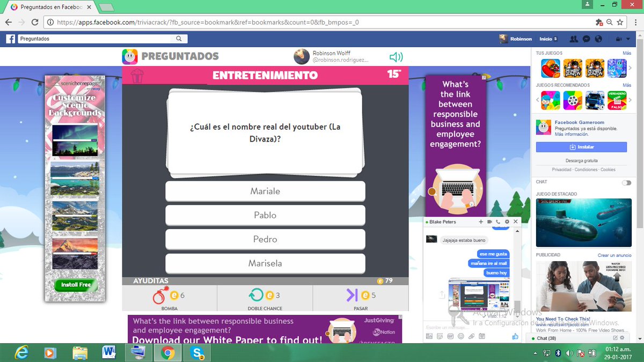
Task: Select answer Mariale
Action: coord(265,191)
